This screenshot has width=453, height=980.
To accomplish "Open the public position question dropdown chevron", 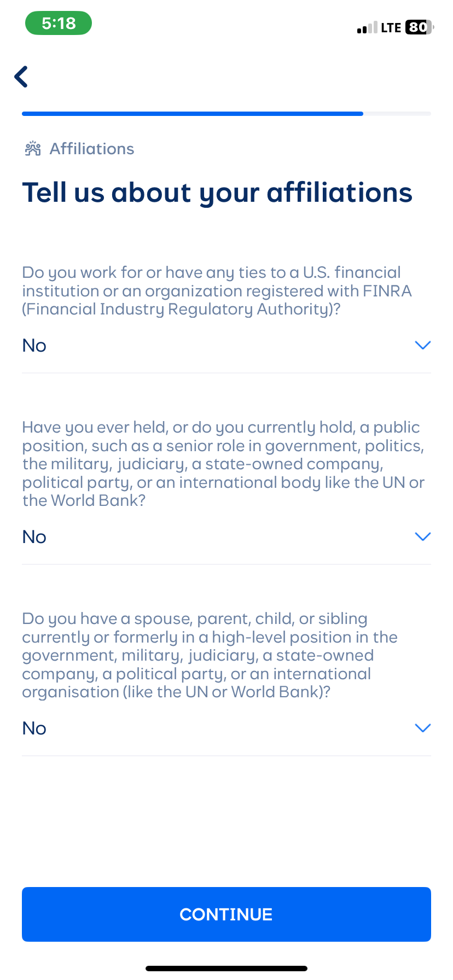I will click(x=422, y=536).
